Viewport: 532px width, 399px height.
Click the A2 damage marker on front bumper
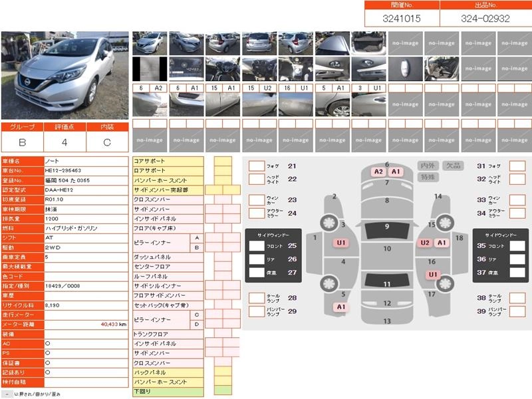tap(378, 172)
